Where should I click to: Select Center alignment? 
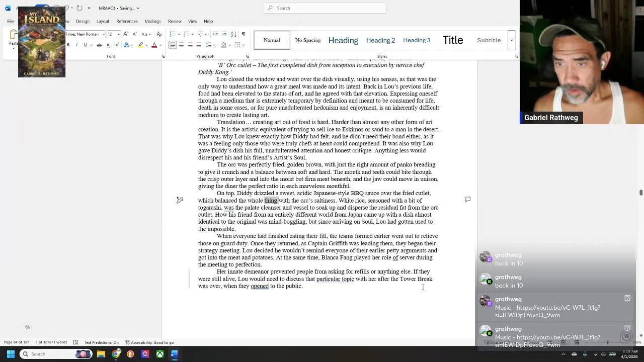click(181, 45)
